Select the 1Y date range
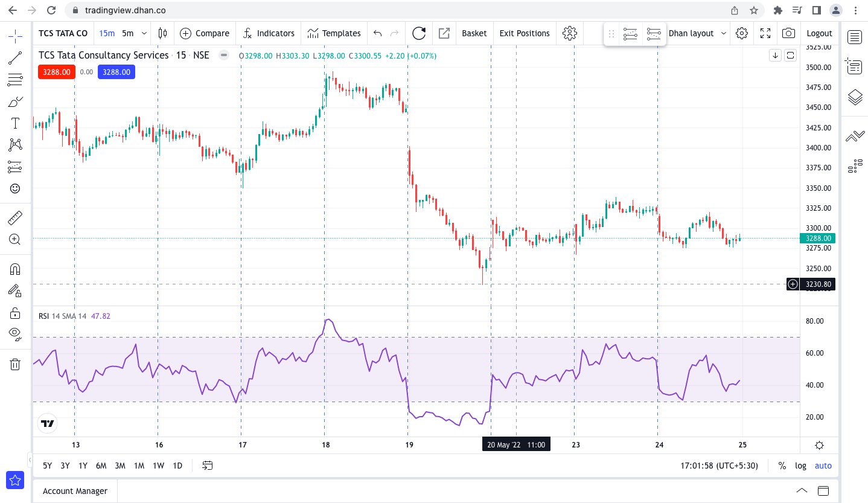Image resolution: width=868 pixels, height=503 pixels. click(83, 466)
